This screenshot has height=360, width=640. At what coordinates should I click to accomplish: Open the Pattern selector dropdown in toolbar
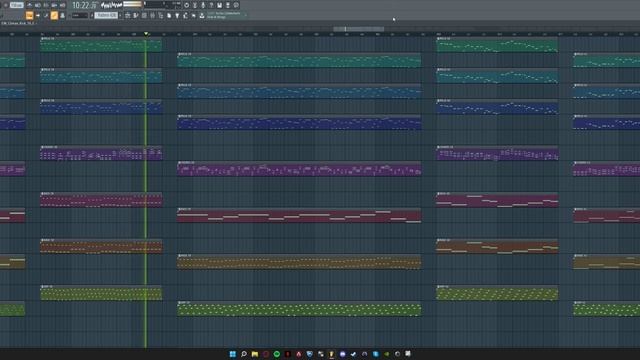(x=106, y=16)
